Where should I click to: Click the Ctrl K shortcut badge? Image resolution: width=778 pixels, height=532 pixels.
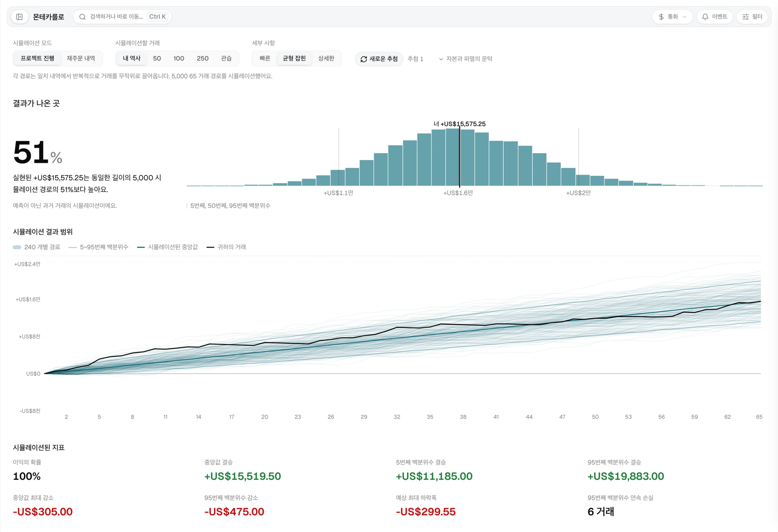[157, 17]
